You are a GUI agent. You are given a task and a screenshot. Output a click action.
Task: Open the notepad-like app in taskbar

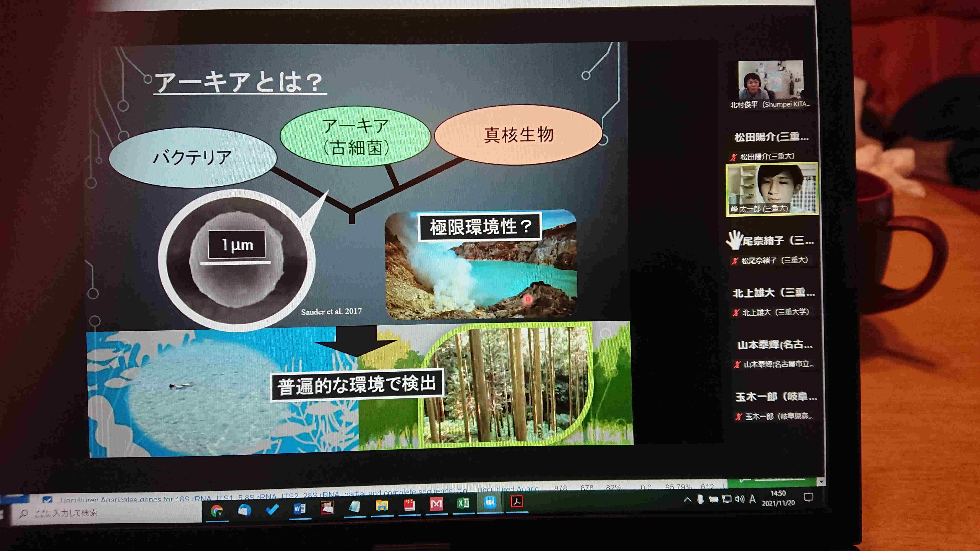(x=355, y=507)
